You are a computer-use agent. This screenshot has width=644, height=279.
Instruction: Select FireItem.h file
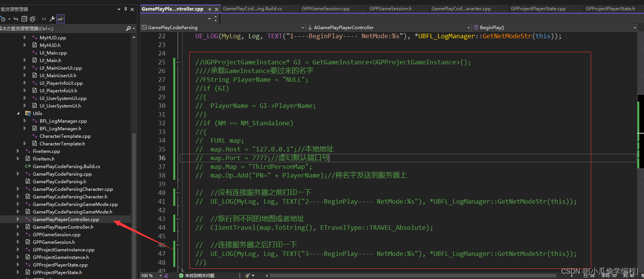coord(43,159)
